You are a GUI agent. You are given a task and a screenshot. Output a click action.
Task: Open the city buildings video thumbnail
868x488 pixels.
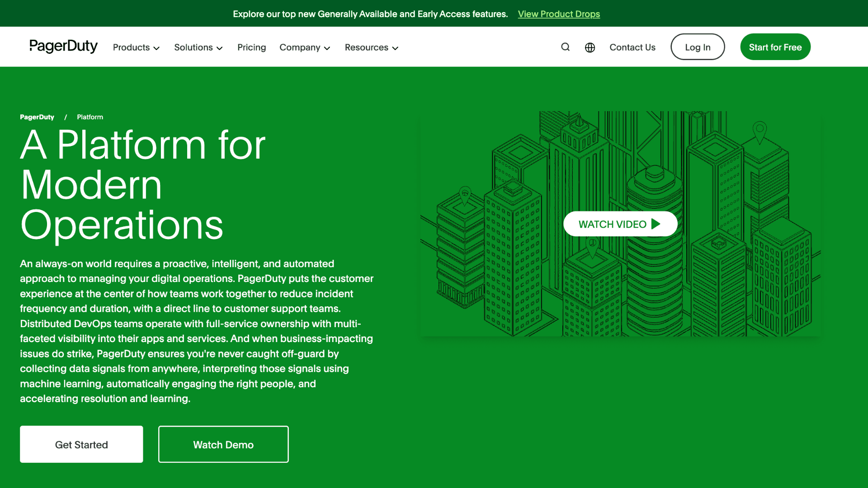pos(620,224)
